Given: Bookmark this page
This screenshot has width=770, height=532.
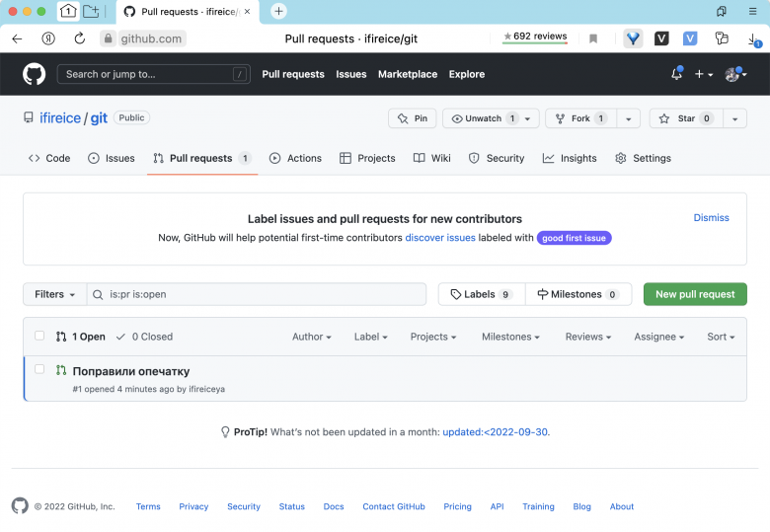Looking at the screenshot, I should coord(593,38).
